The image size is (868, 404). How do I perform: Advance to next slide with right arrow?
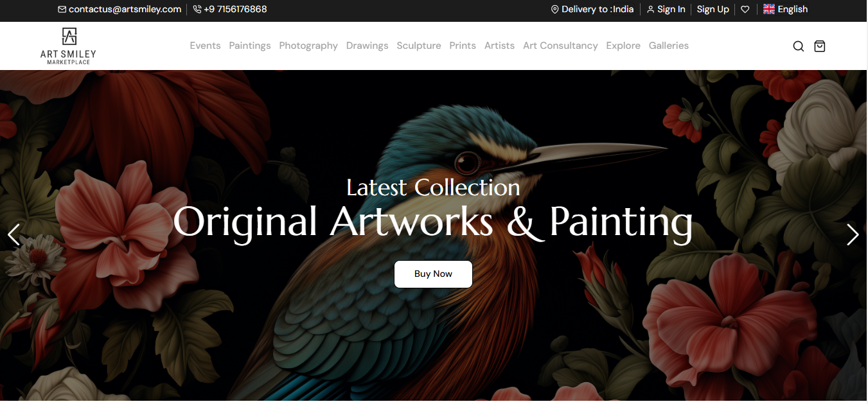click(853, 234)
